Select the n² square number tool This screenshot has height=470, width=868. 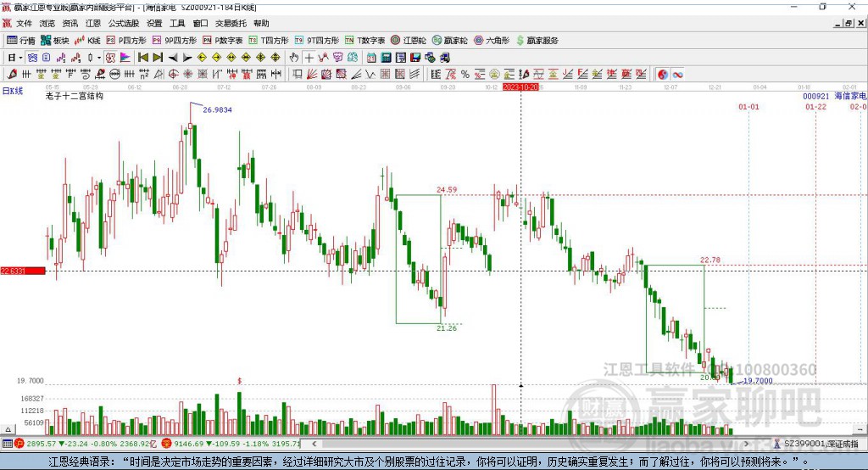pos(144,75)
